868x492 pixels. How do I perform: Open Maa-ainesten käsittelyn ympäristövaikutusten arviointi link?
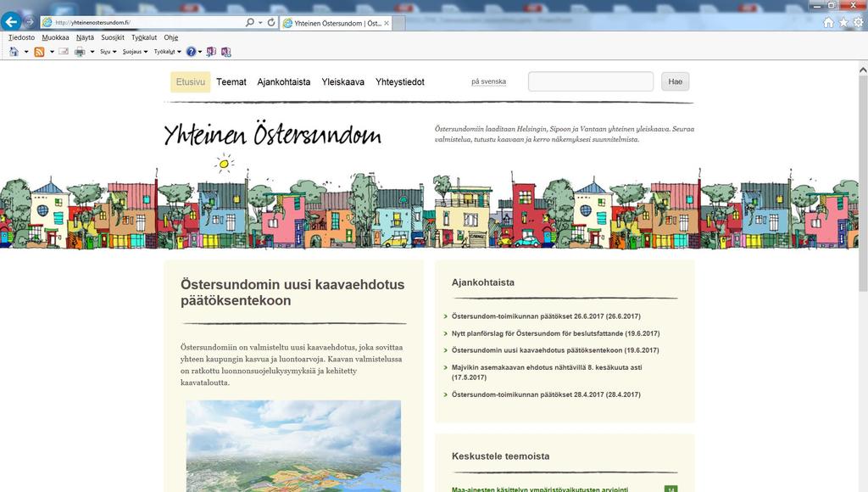540,489
